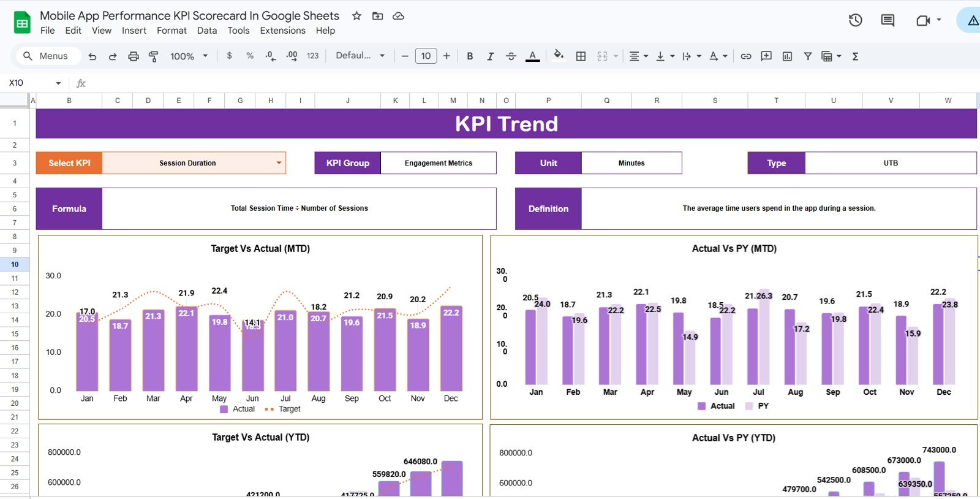The width and height of the screenshot is (980, 499).
Task: Search the Menus box
Action: pyautogui.click(x=48, y=56)
